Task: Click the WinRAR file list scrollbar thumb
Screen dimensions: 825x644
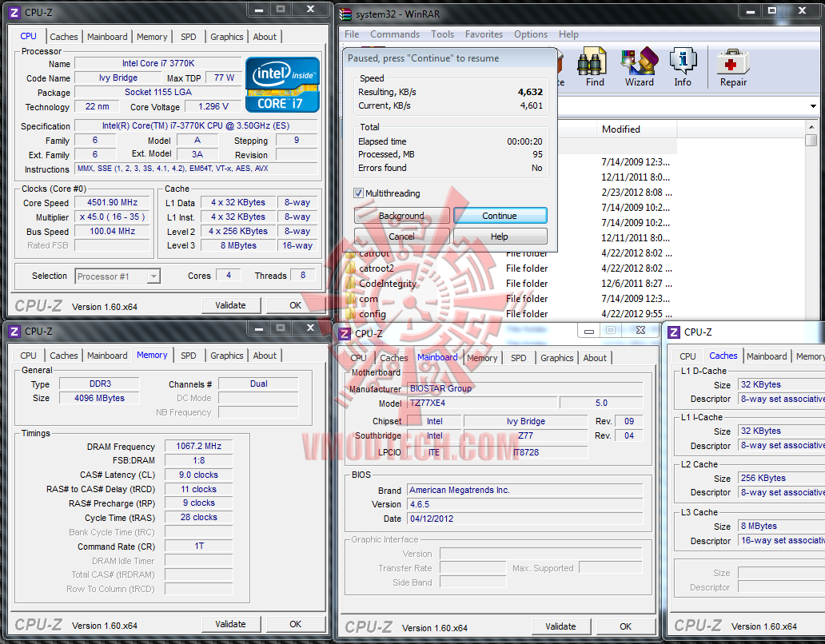Action: click(x=811, y=141)
